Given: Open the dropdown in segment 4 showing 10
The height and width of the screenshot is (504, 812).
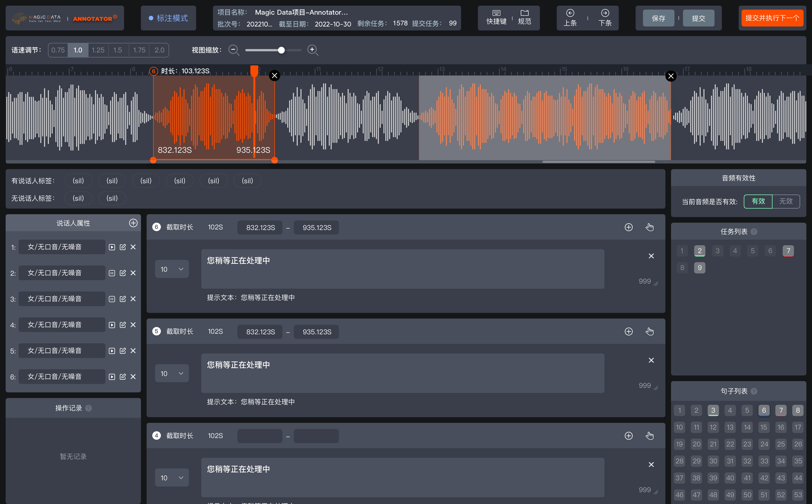Looking at the screenshot, I should click(172, 478).
